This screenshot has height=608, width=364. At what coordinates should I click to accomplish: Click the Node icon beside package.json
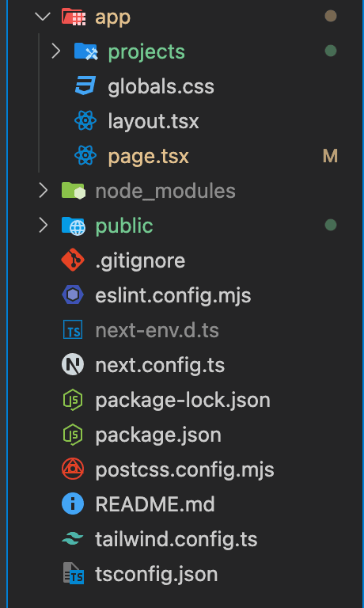(x=73, y=435)
